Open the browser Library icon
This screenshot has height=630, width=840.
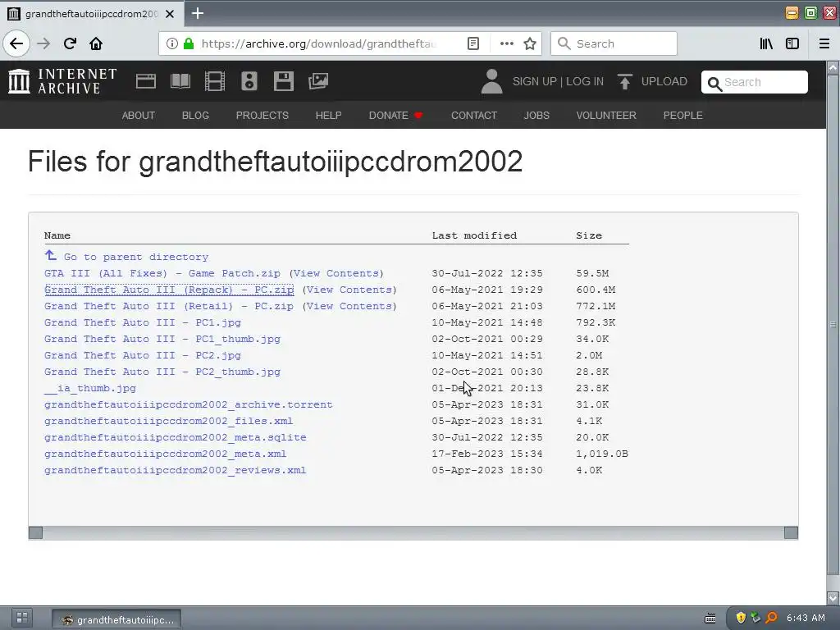766,43
